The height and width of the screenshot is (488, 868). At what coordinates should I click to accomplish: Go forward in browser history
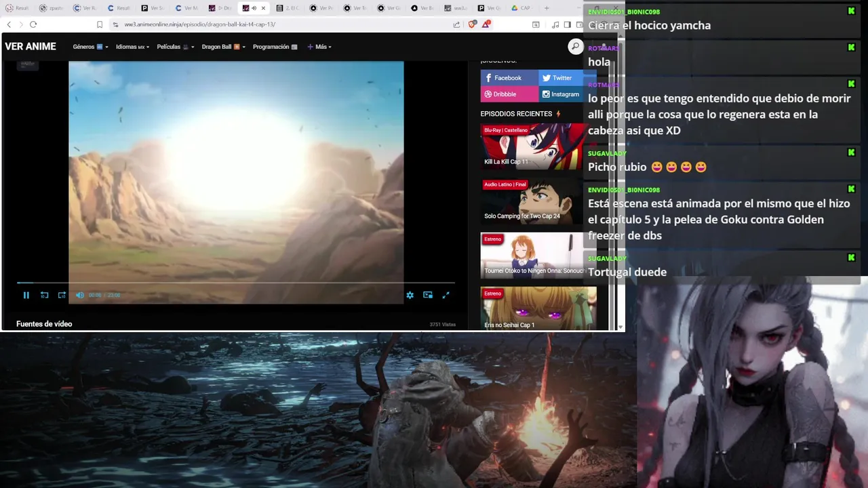[x=20, y=24]
